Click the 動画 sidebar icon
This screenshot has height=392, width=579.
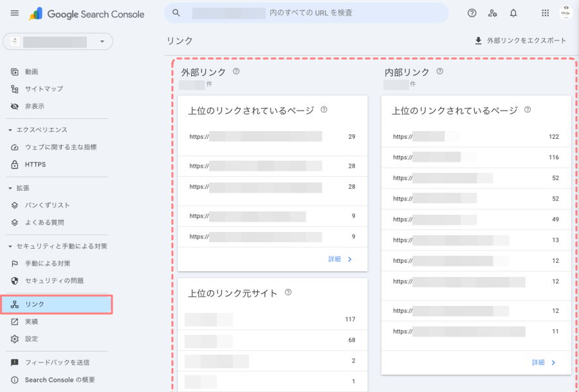[14, 72]
